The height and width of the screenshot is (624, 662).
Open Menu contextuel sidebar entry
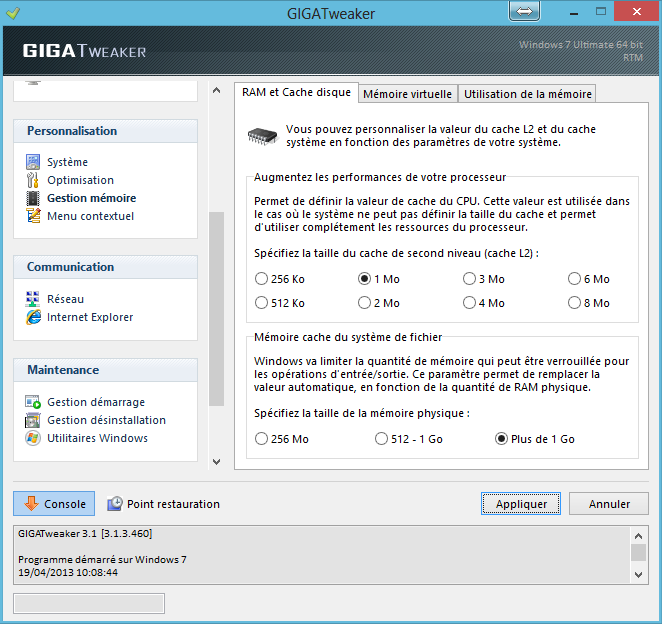tap(90, 216)
